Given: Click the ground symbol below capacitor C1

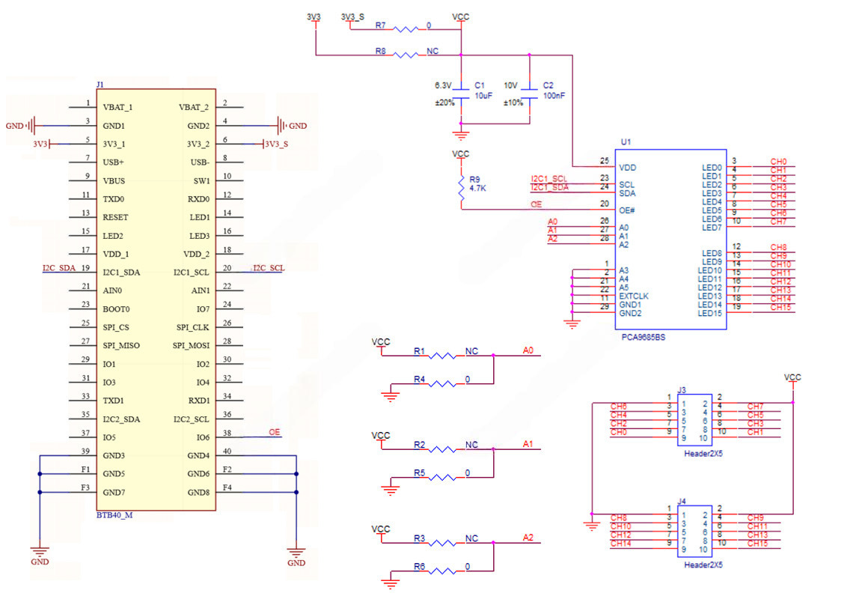Looking at the screenshot, I should (x=462, y=136).
